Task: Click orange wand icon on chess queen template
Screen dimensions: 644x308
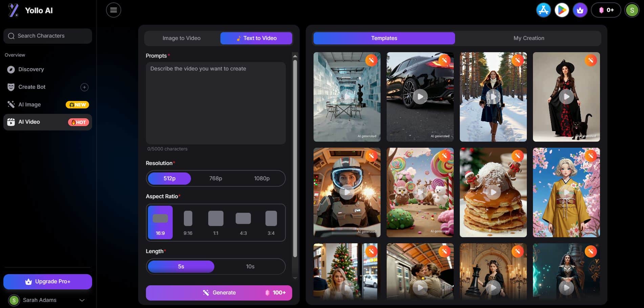Action: coord(518,251)
